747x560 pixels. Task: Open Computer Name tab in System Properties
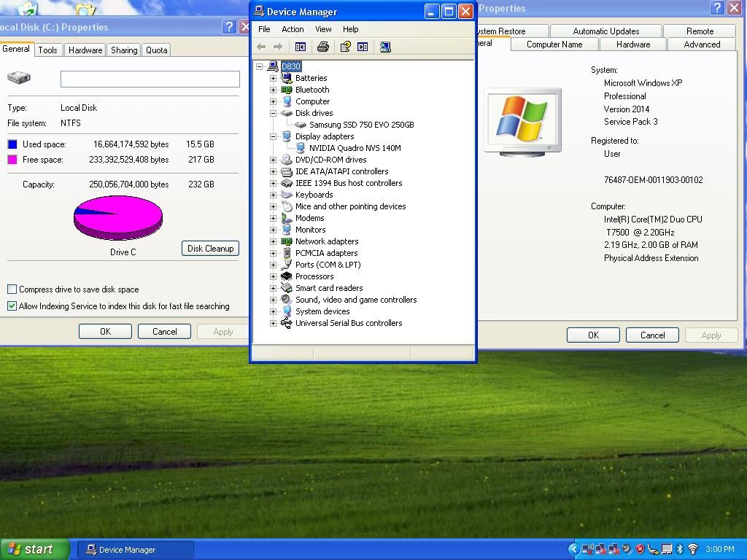pyautogui.click(x=554, y=44)
